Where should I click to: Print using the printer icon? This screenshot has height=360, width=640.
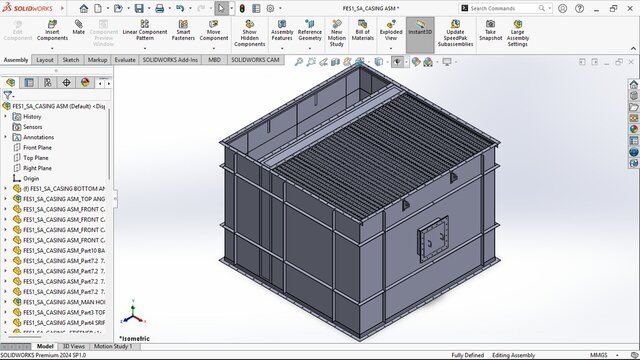(x=160, y=8)
